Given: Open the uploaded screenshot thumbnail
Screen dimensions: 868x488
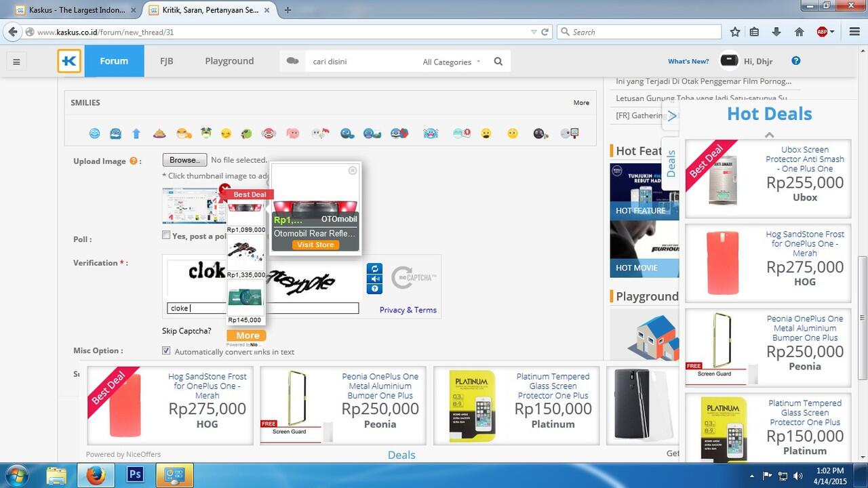Looking at the screenshot, I should pyautogui.click(x=193, y=205).
